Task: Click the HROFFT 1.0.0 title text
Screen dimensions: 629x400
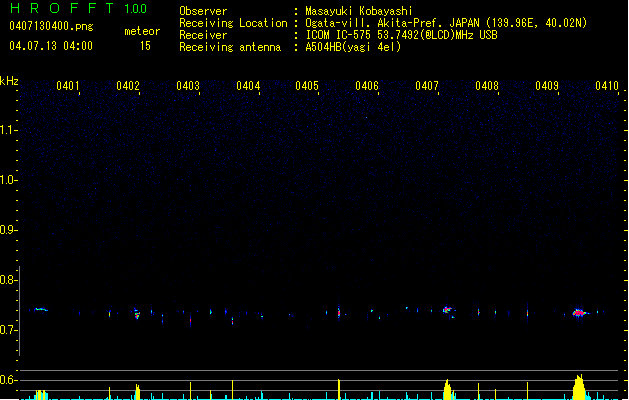Action: point(79,8)
